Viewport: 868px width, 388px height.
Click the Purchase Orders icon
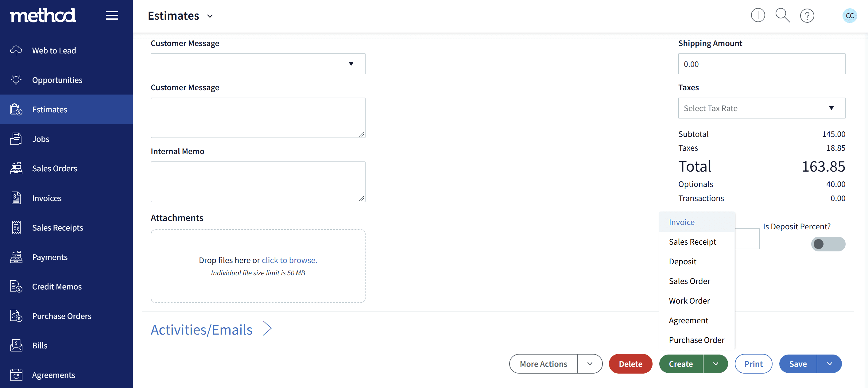tap(16, 316)
